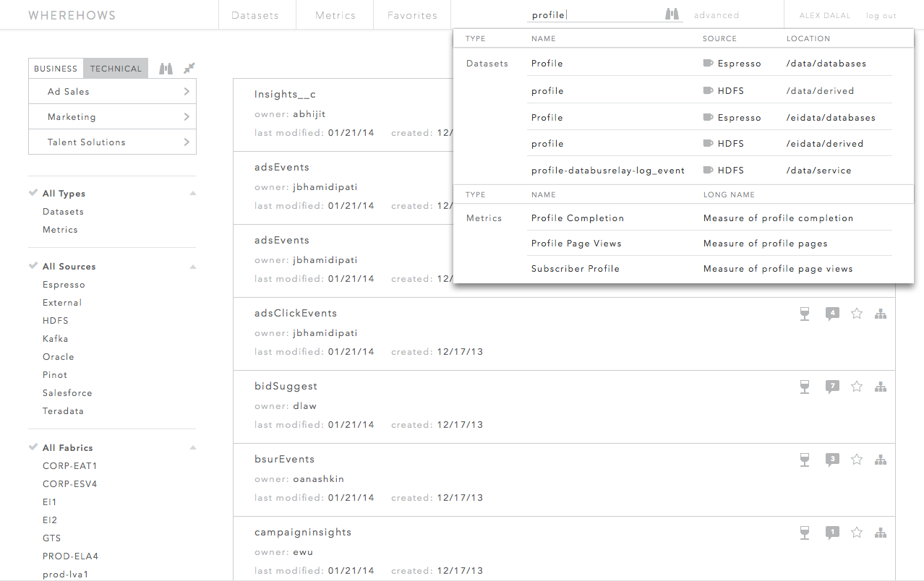Favorite the bidSuggest dataset with its star
This screenshot has height=581, width=924.
(857, 387)
